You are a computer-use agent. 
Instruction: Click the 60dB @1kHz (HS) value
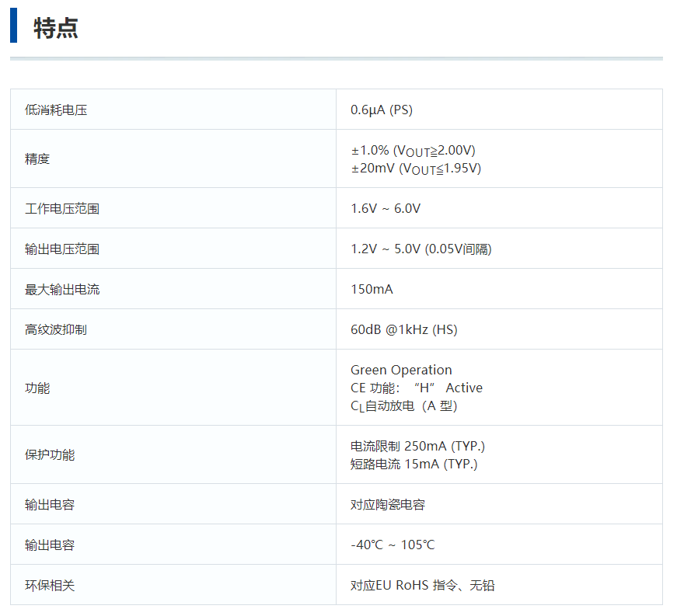click(x=402, y=329)
